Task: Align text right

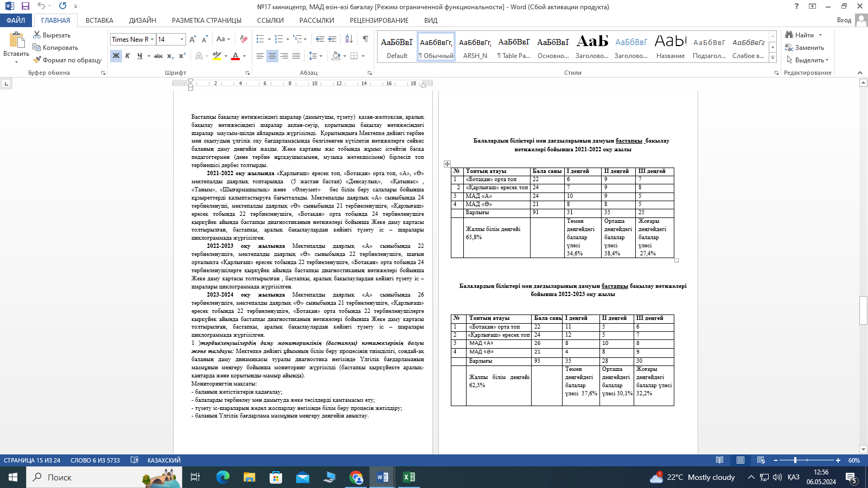Action: point(284,56)
